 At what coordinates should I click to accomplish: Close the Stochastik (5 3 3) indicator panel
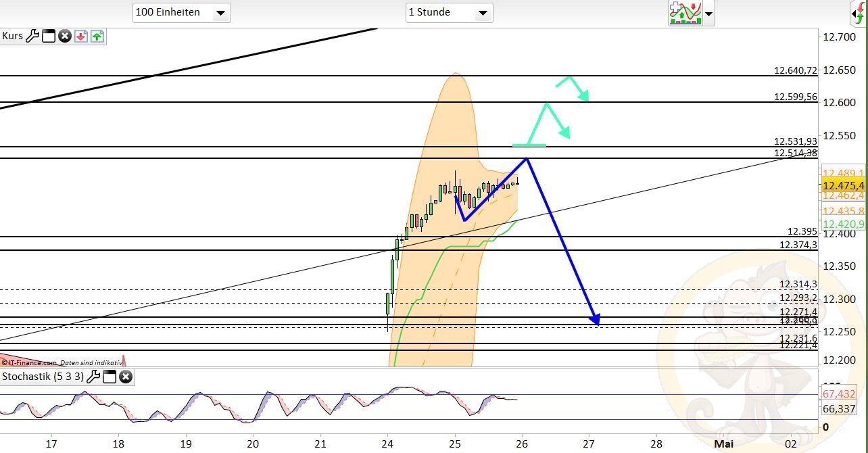click(x=125, y=377)
